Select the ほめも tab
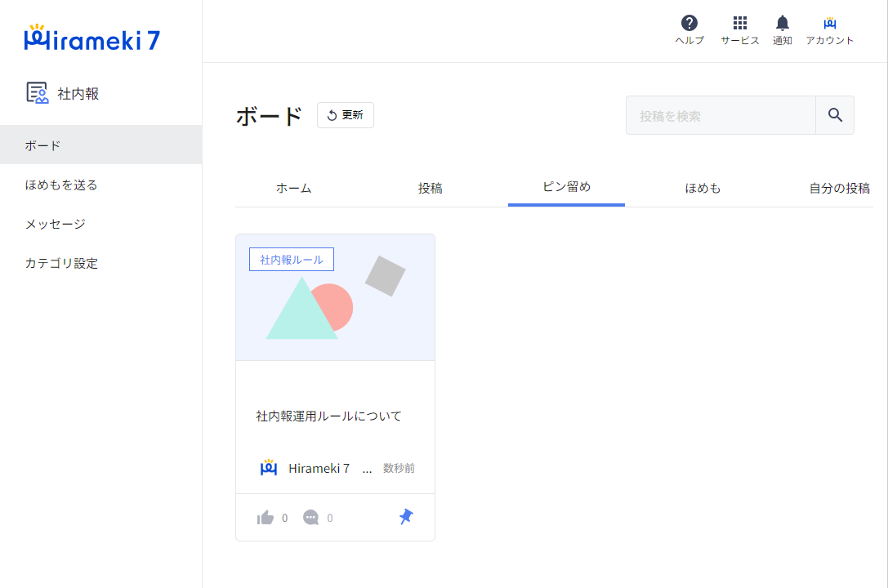Image resolution: width=888 pixels, height=588 pixels. (703, 188)
